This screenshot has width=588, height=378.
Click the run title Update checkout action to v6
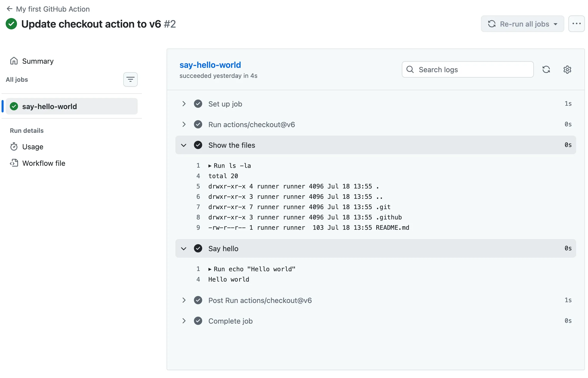point(91,24)
